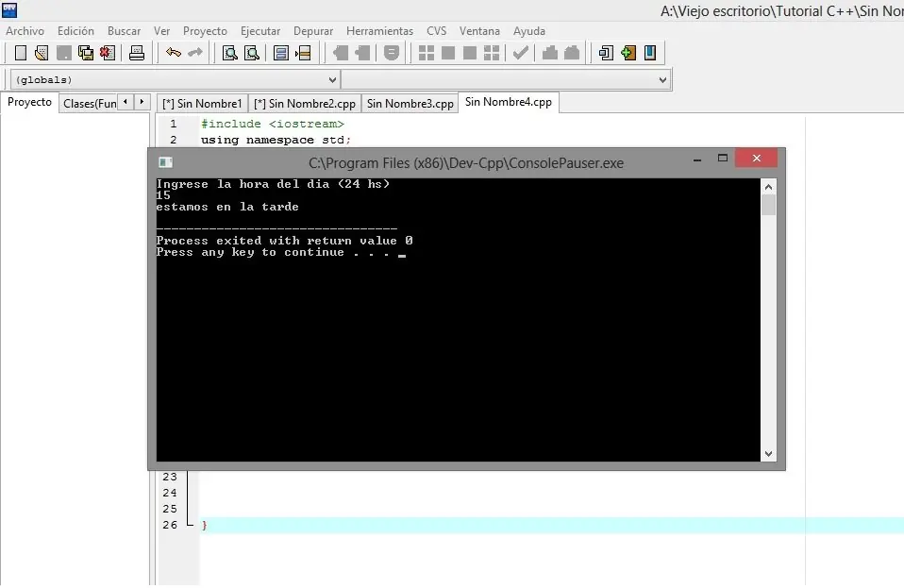
Task: Click the Debug checkmark toolbar icon
Action: click(521, 53)
